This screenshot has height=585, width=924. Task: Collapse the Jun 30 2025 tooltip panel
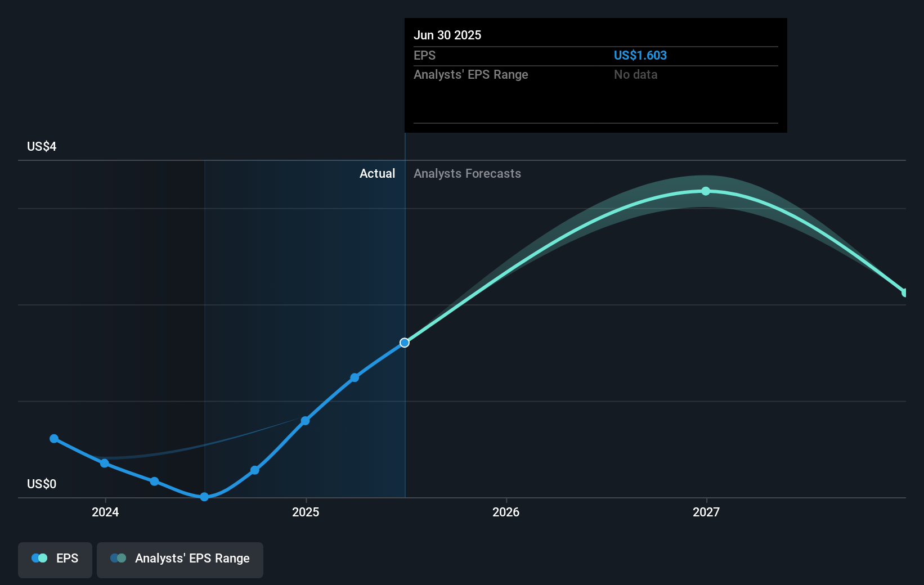click(447, 35)
